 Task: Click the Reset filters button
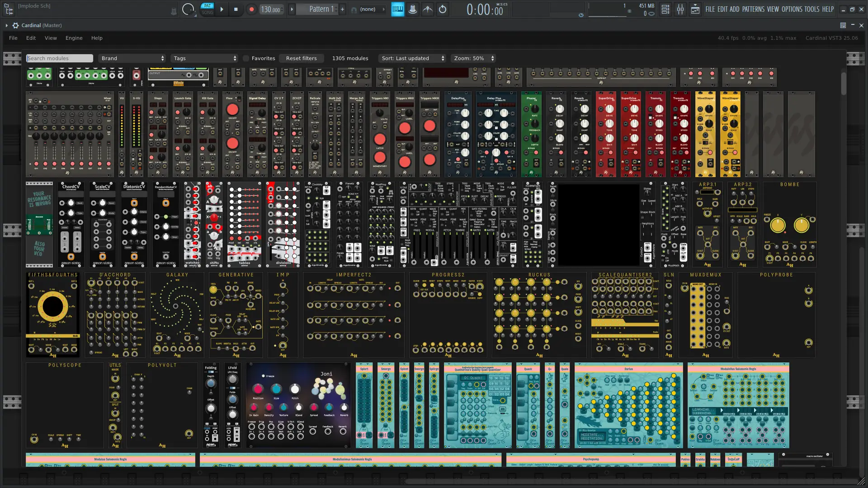click(301, 58)
